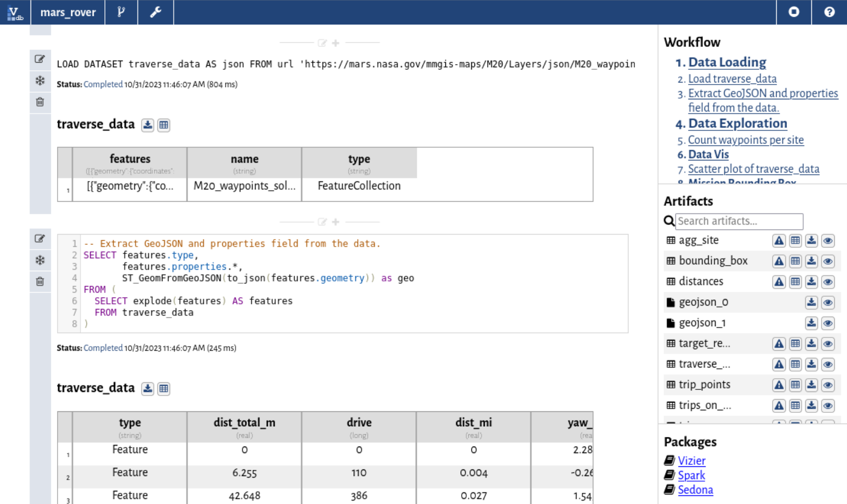Go to Data Exploration workflow section
The image size is (847, 504).
tap(738, 123)
